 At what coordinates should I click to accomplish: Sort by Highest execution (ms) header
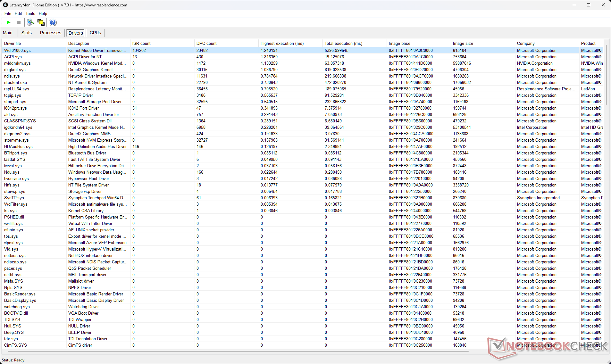[291, 43]
